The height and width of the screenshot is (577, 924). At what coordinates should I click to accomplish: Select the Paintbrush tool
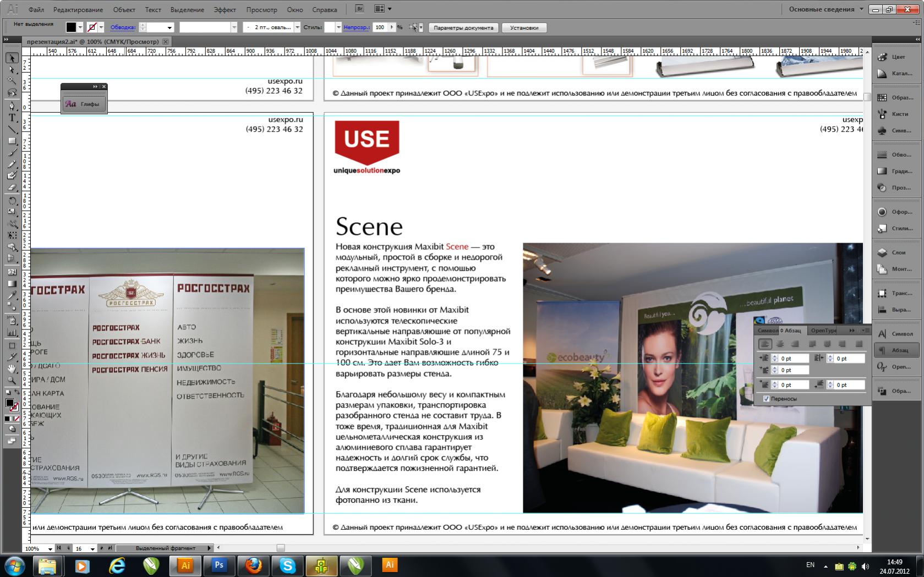[12, 152]
